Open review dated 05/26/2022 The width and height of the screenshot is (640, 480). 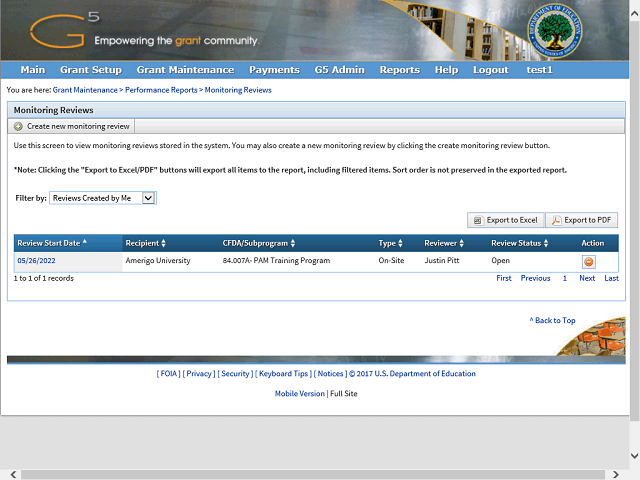point(36,261)
